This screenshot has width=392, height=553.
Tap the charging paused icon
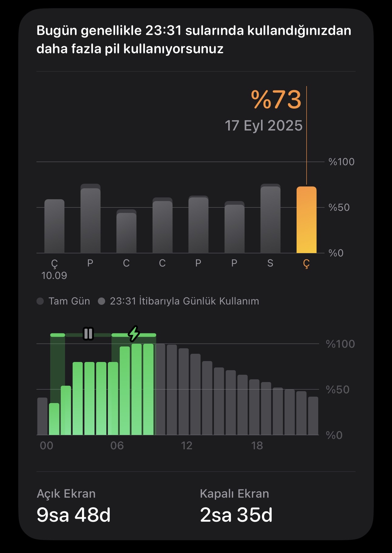pyautogui.click(x=88, y=334)
